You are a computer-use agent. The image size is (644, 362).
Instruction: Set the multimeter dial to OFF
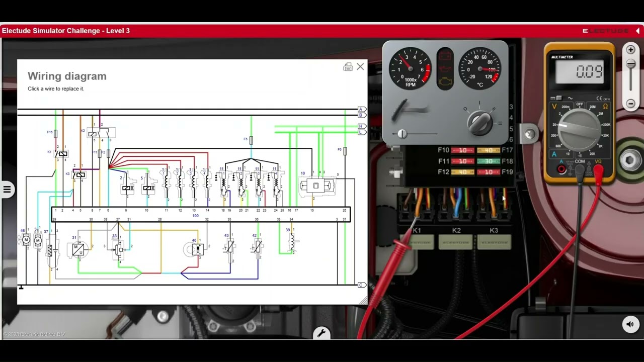click(x=580, y=105)
